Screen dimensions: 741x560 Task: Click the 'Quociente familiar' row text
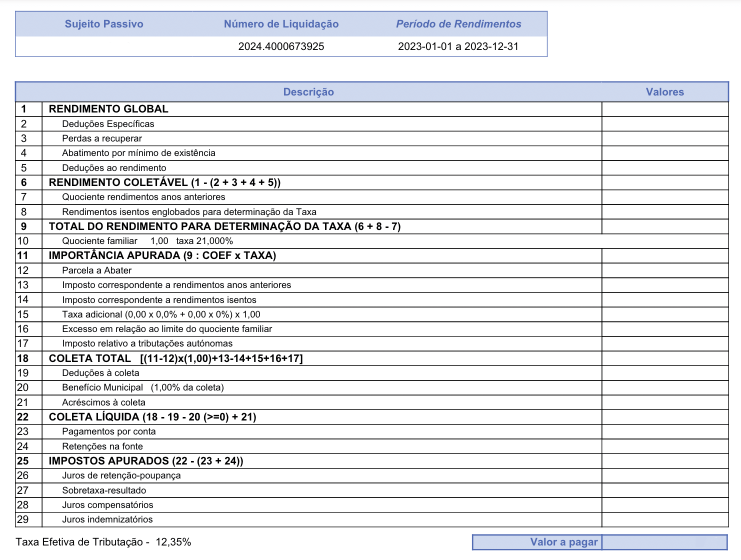pos(99,241)
